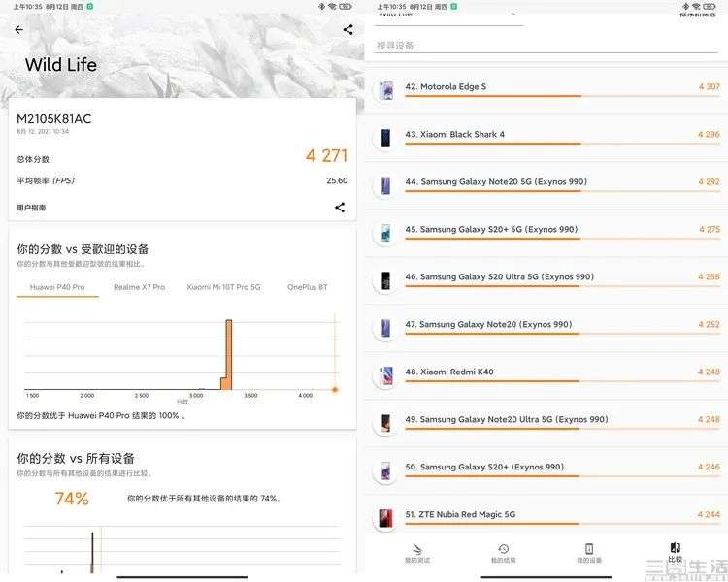728x582 pixels.
Task: Click the 74% percentile value
Action: [72, 499]
